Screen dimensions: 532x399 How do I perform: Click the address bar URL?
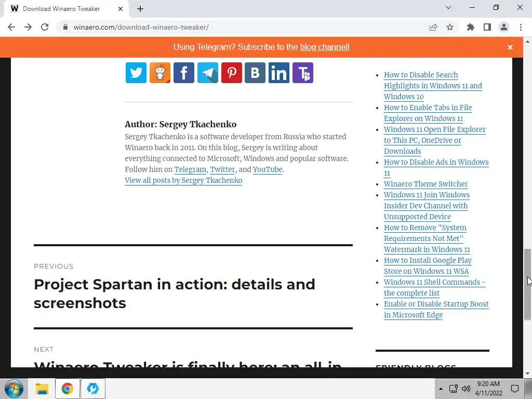tap(141, 27)
